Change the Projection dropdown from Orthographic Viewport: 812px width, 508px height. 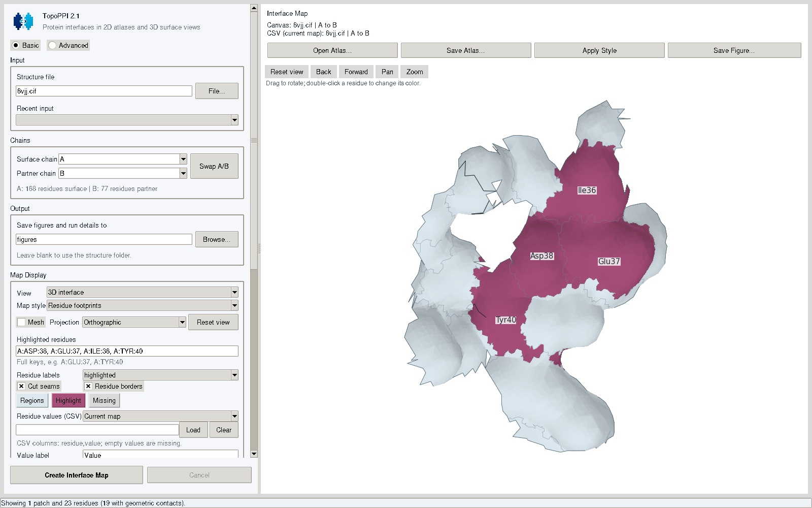coord(134,322)
